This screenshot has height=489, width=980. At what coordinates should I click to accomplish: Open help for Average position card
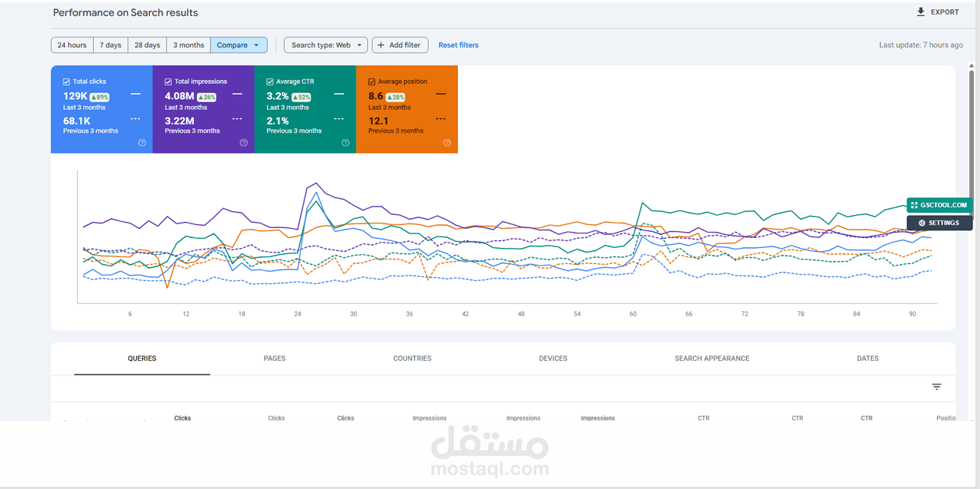click(x=447, y=143)
